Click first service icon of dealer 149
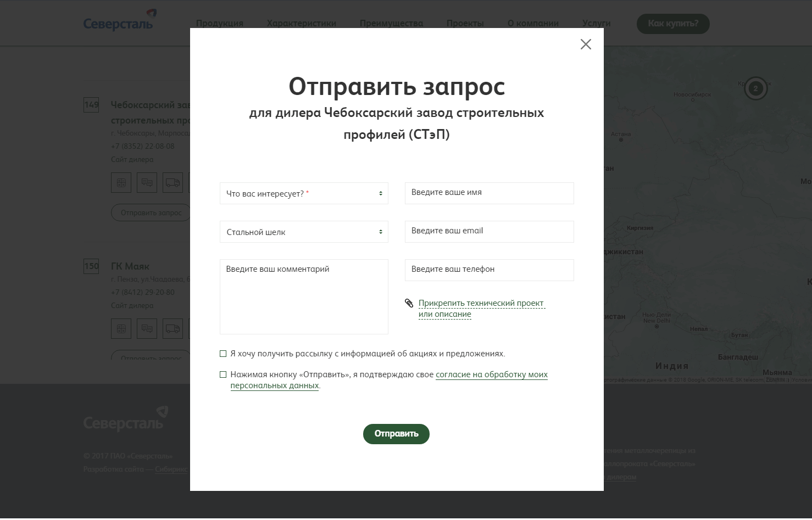The width and height of the screenshot is (812, 520). point(121,182)
